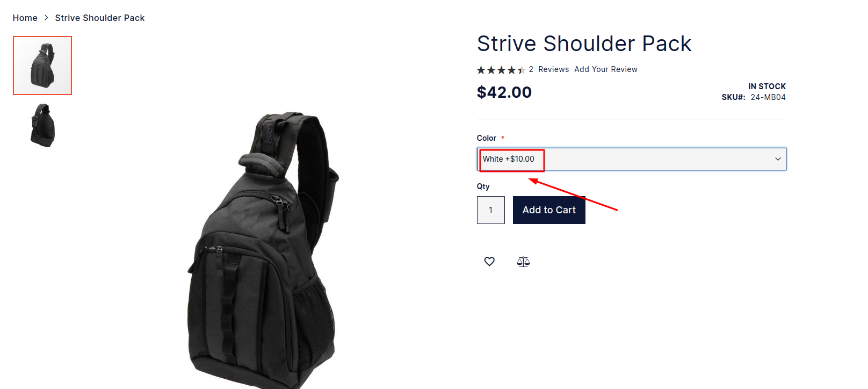
Task: Click the breadcrumb chevron separator
Action: tap(46, 18)
